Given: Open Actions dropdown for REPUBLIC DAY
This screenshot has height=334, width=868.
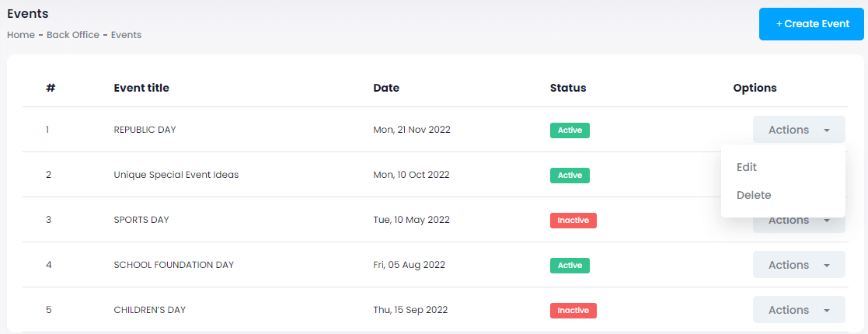Looking at the screenshot, I should 798,130.
